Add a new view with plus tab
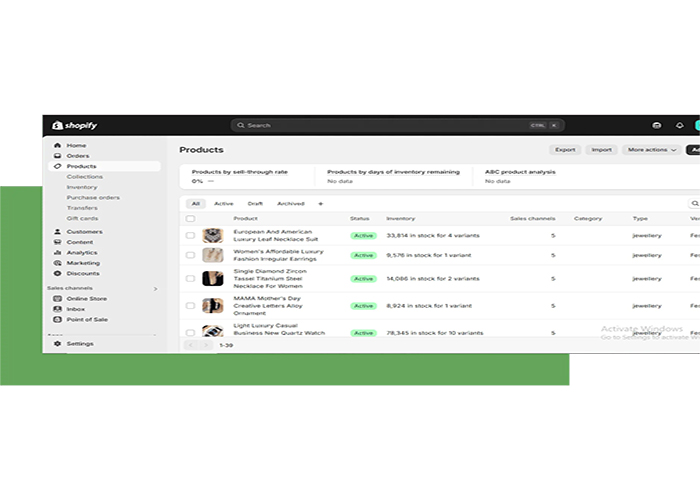Image resolution: width=700 pixels, height=500 pixels. point(321,204)
